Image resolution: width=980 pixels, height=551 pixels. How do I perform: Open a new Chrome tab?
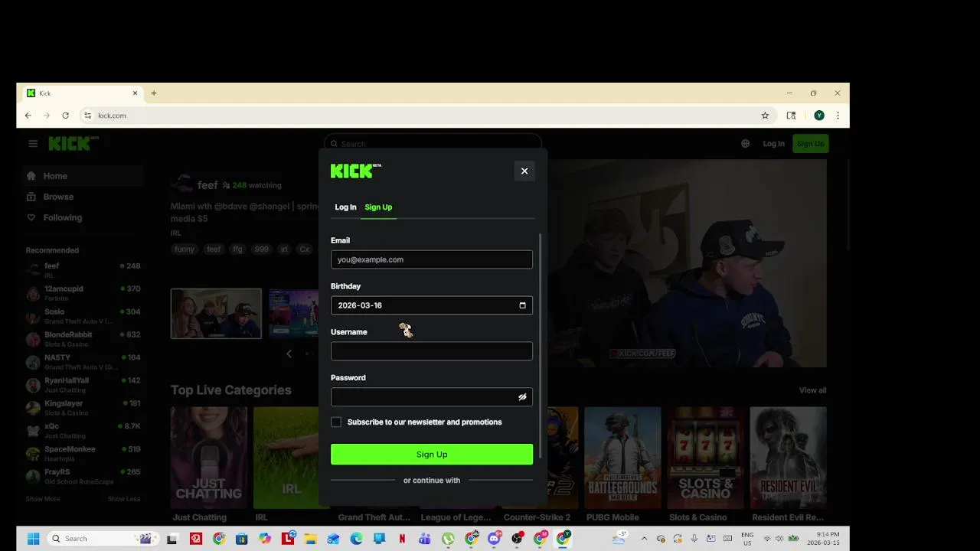pos(154,93)
